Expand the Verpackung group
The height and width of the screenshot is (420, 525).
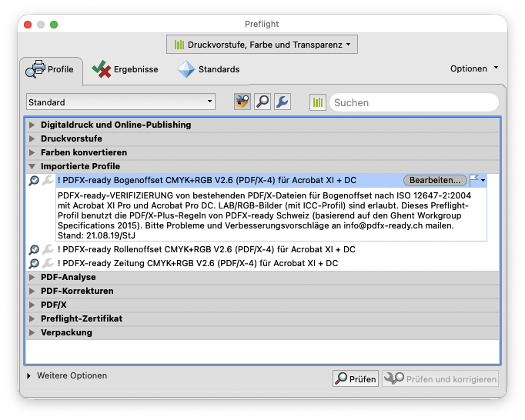[x=32, y=332]
